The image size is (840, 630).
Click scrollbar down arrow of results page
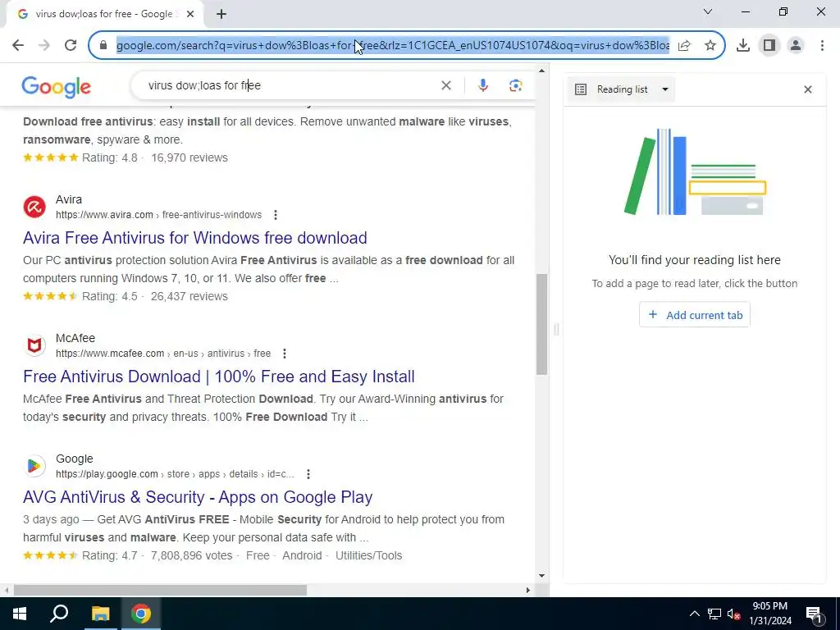point(542,576)
